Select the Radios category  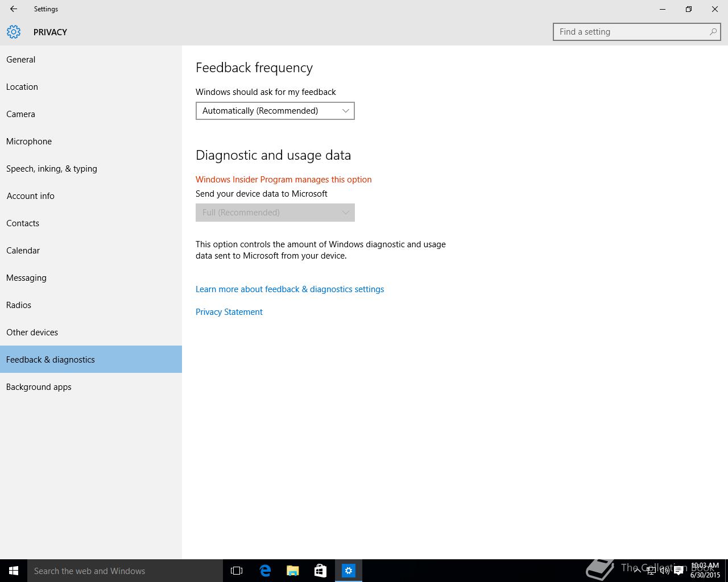pos(91,305)
